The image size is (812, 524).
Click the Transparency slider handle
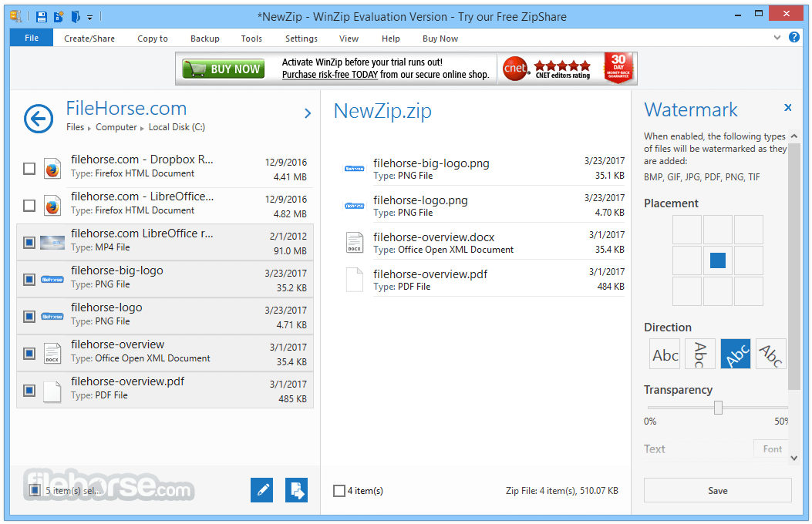point(718,408)
